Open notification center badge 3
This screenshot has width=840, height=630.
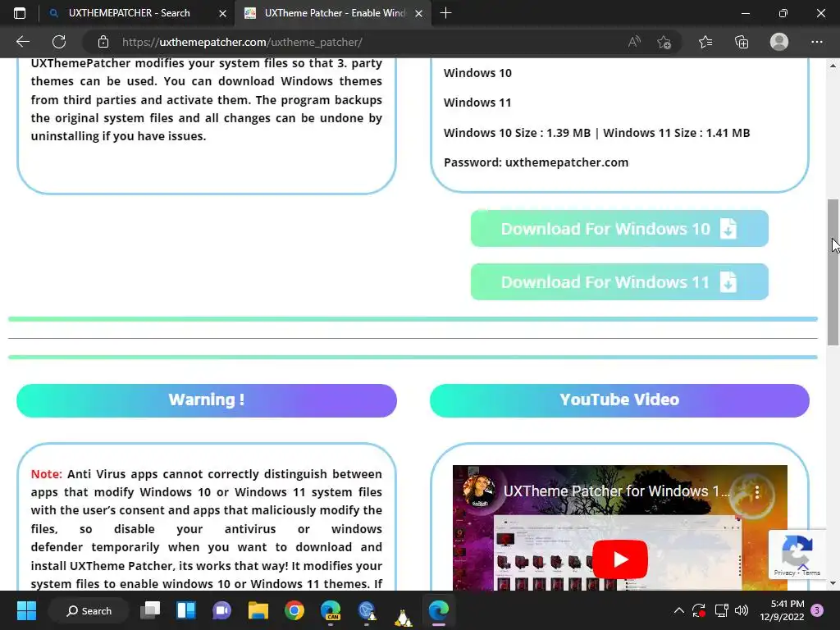(x=817, y=610)
